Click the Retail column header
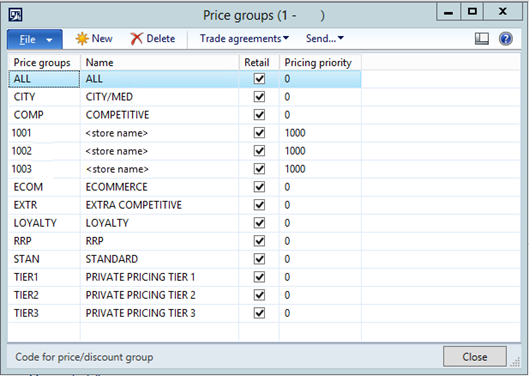This screenshot has height=376, width=529. pos(259,62)
